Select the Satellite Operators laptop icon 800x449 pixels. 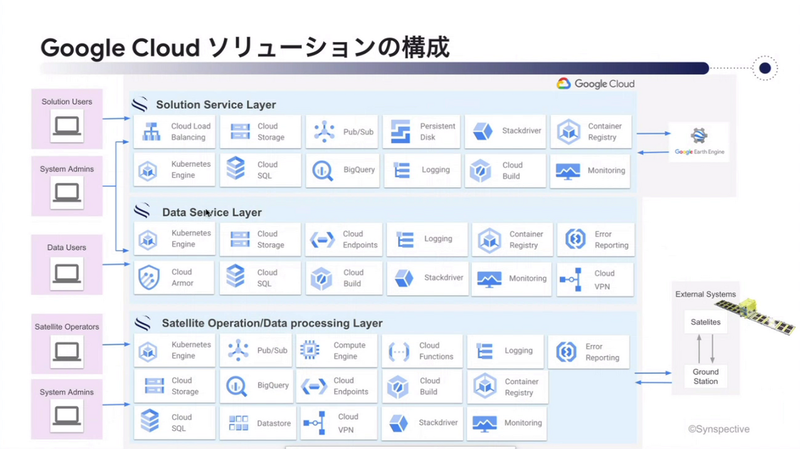[67, 352]
